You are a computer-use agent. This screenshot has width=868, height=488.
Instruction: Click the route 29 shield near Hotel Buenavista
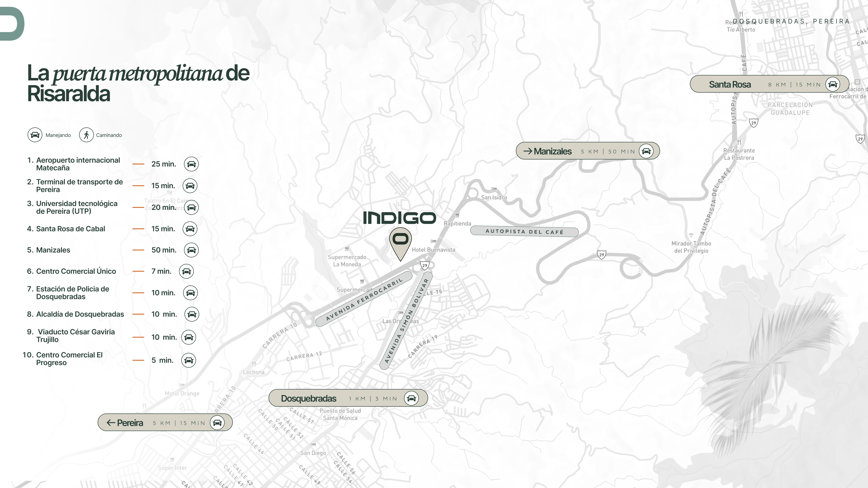(x=425, y=265)
